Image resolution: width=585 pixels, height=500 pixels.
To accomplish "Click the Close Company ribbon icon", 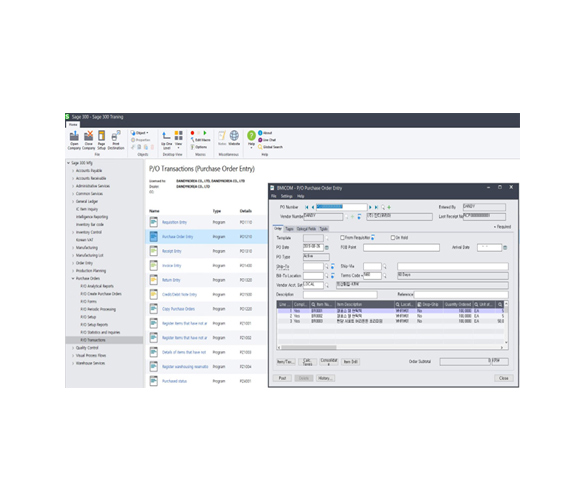I will (x=88, y=140).
